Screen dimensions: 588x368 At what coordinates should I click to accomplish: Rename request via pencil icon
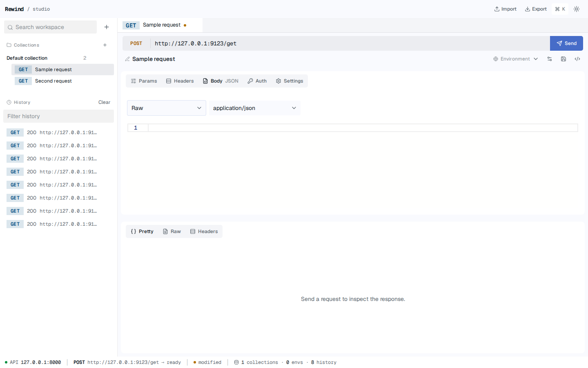coord(127,59)
